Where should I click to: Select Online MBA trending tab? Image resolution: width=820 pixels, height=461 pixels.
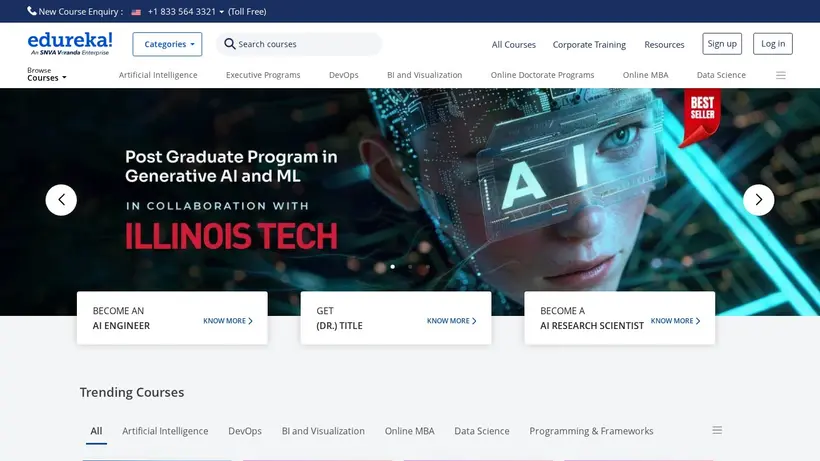[x=409, y=431]
